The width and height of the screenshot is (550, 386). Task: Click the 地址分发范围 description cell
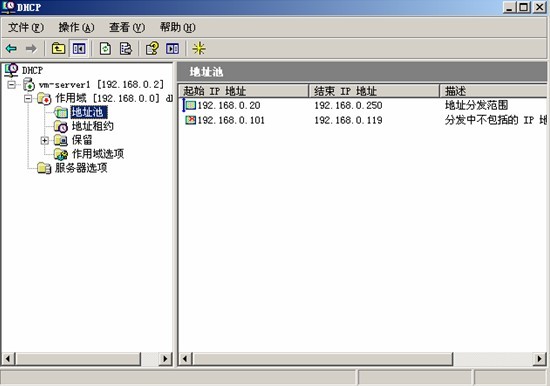[x=476, y=105]
